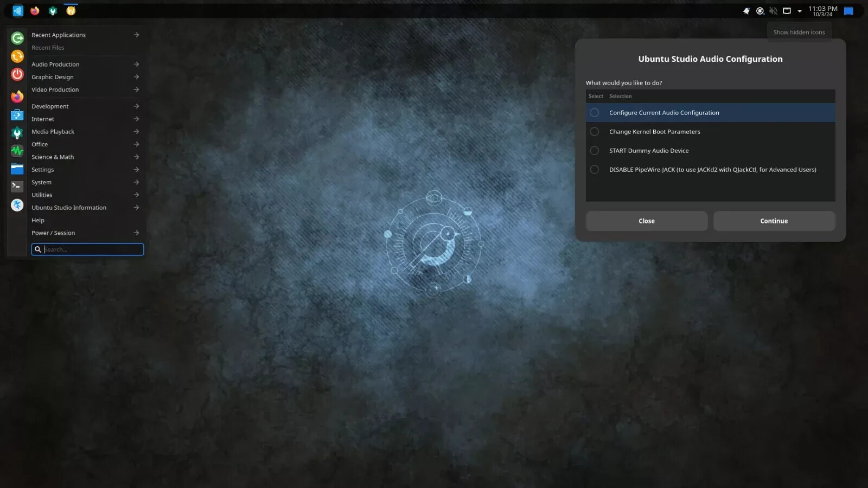Click the menu Search input field
Viewport: 868px width, 488px height.
tap(87, 249)
